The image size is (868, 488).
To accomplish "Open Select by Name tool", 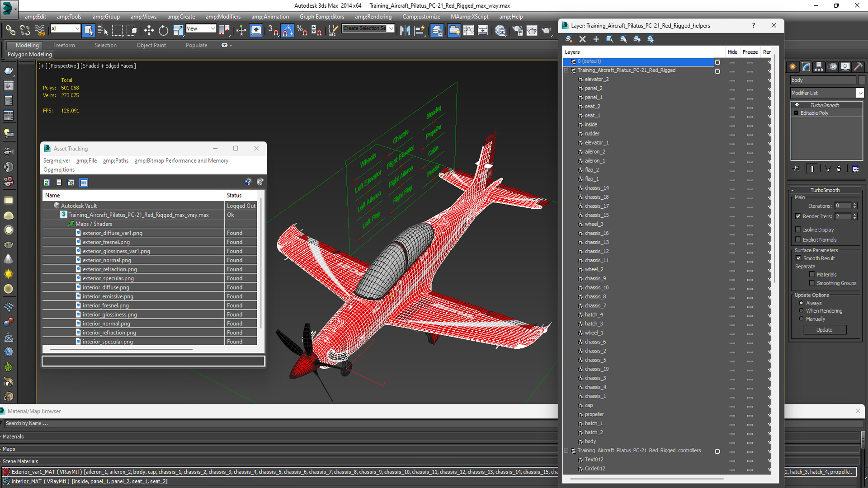I will pyautogui.click(x=103, y=30).
